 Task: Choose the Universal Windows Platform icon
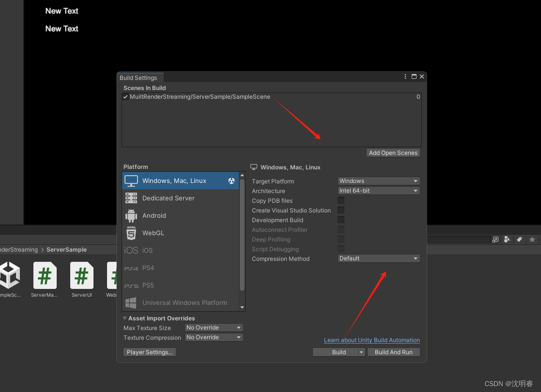pyautogui.click(x=131, y=302)
